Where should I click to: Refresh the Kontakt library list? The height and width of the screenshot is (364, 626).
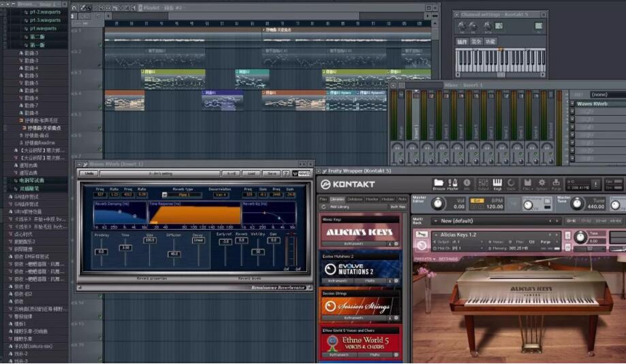(324, 207)
